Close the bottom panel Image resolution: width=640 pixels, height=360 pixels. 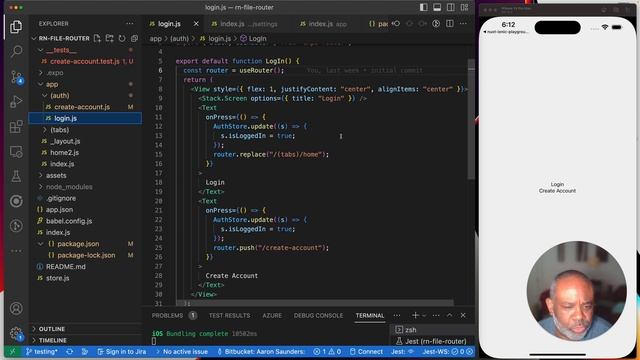coord(463,315)
